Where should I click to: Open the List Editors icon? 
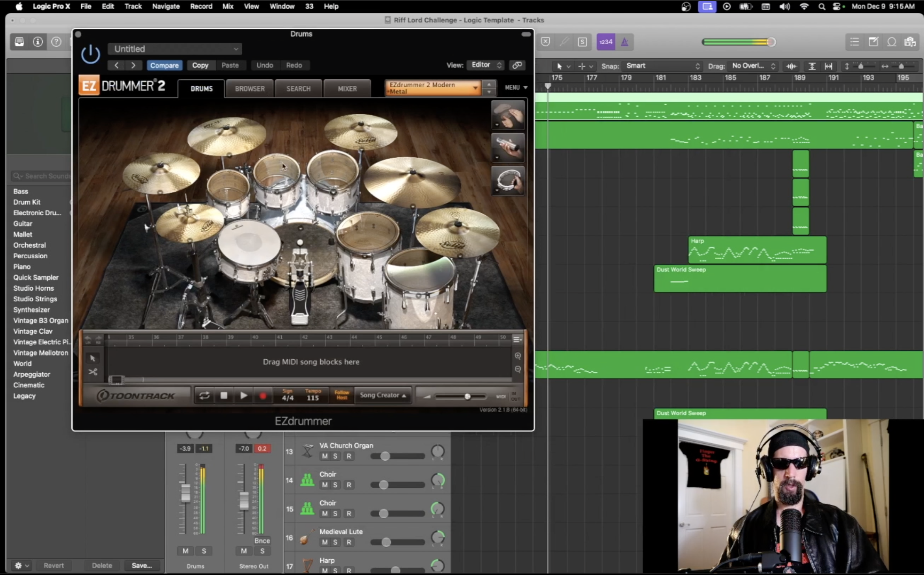855,42
